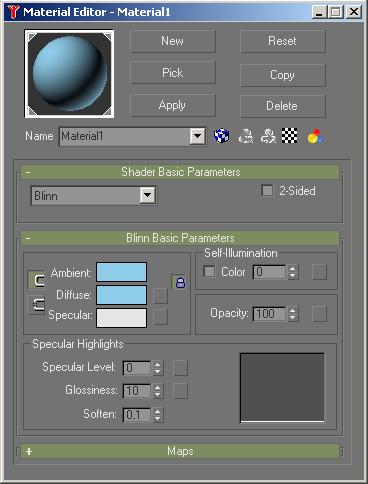Click the Reset button
368x484 pixels.
pos(283,41)
